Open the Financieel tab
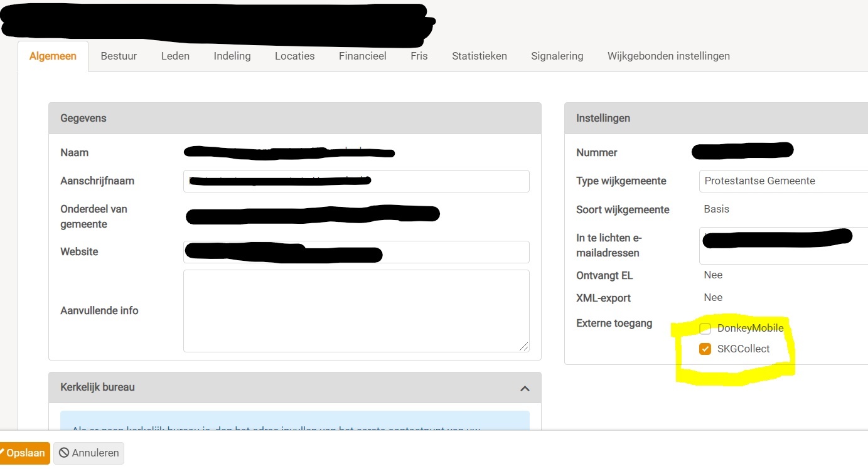 pyautogui.click(x=362, y=56)
